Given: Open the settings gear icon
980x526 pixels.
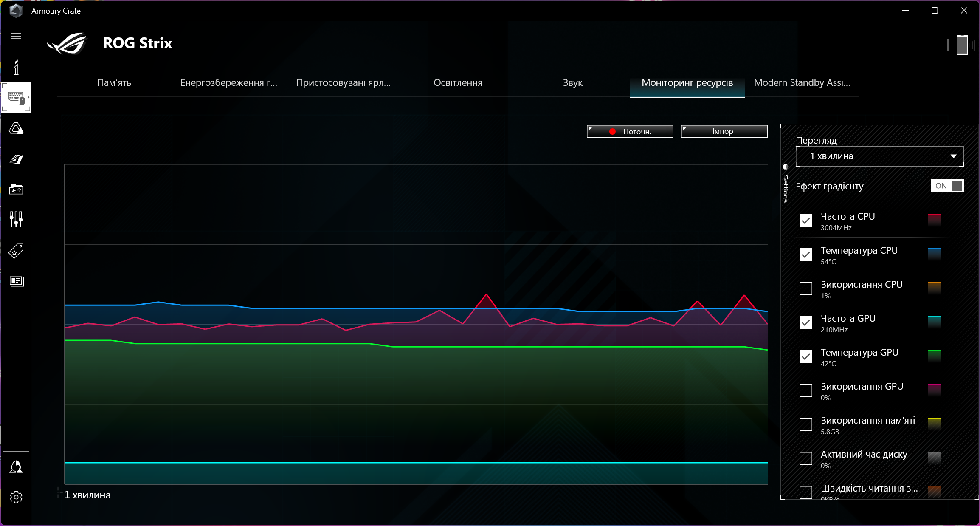Looking at the screenshot, I should (x=16, y=497).
